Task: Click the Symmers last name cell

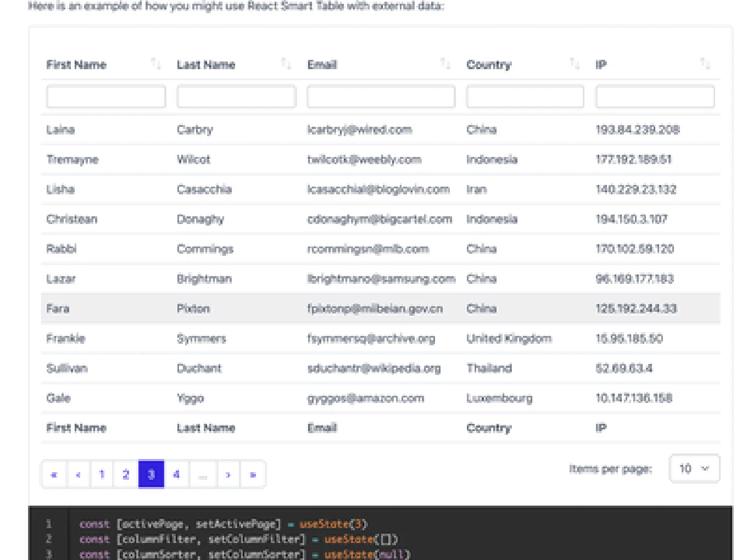Action: pyautogui.click(x=202, y=339)
